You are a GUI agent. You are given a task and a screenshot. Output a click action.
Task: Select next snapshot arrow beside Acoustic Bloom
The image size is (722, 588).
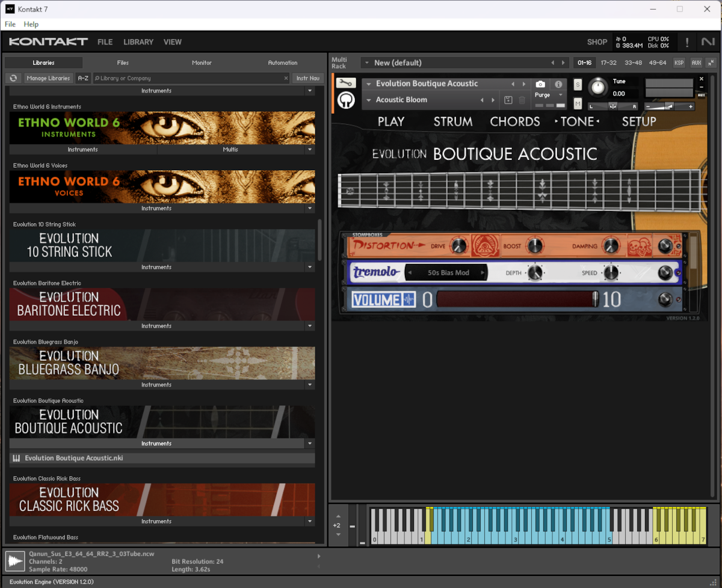[x=493, y=100]
